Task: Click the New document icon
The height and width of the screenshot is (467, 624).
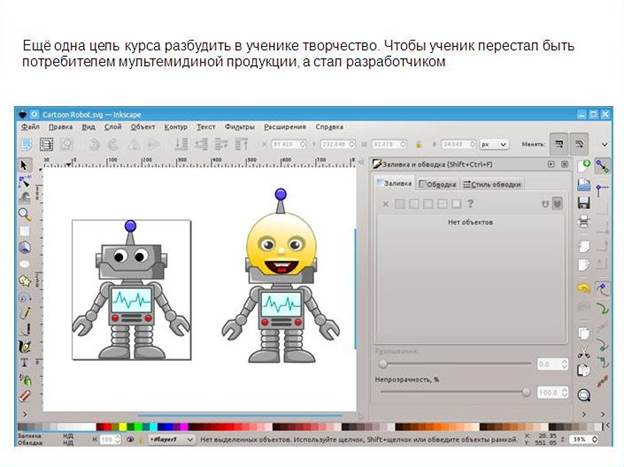Action: click(x=584, y=166)
